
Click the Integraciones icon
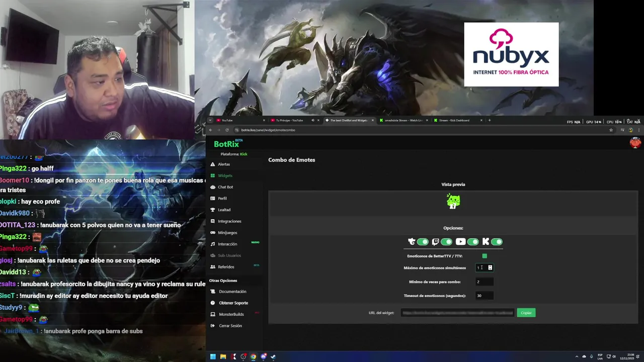213,221
